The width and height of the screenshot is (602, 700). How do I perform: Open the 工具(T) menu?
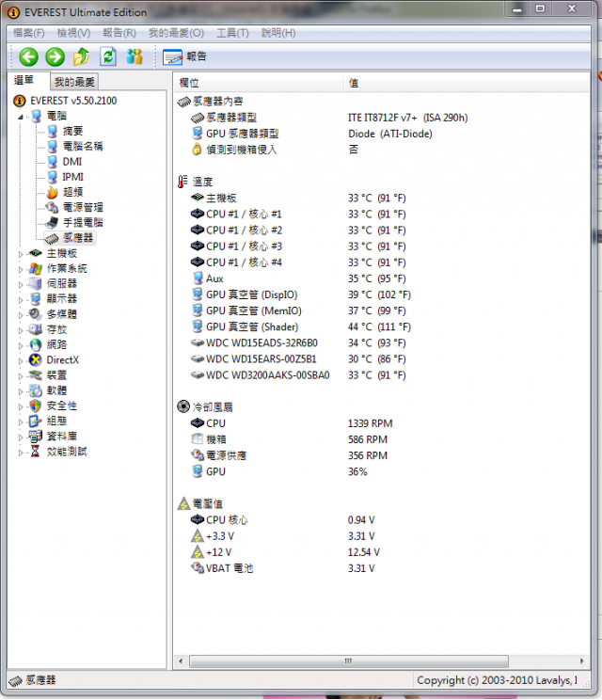tap(232, 33)
